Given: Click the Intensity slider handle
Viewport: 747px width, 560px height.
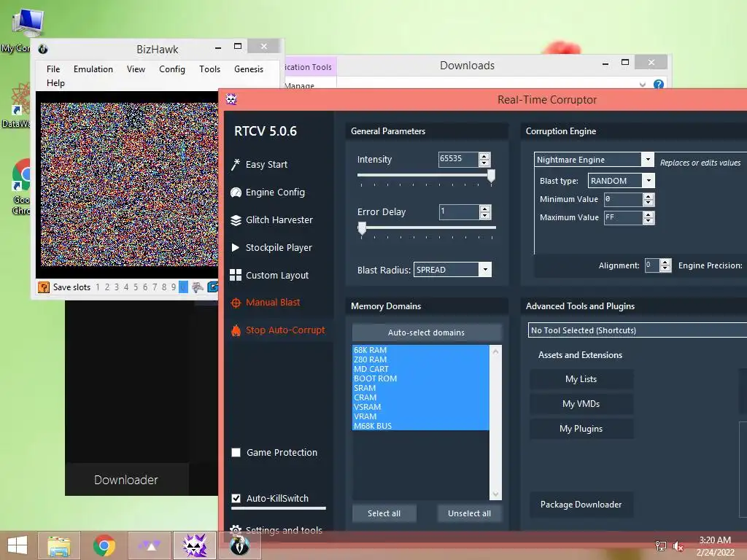Looking at the screenshot, I should click(x=491, y=176).
